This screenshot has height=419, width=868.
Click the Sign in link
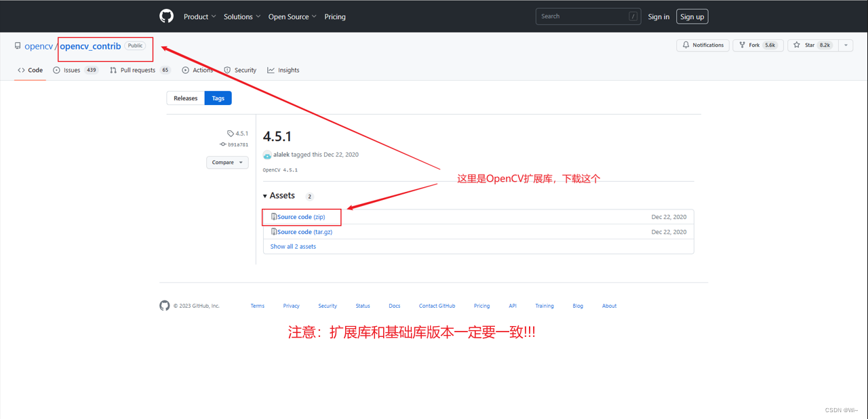658,16
